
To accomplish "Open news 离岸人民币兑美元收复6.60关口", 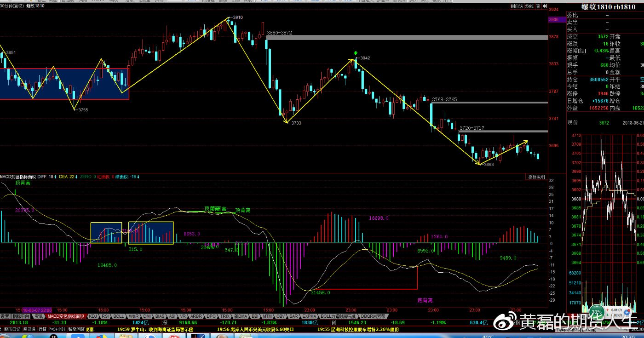I will [x=255, y=329].
